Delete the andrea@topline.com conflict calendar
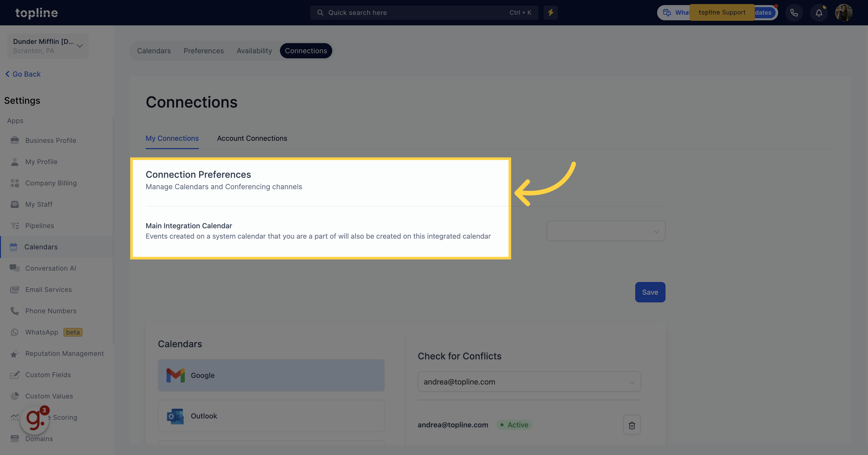This screenshot has height=455, width=868. coord(631,425)
